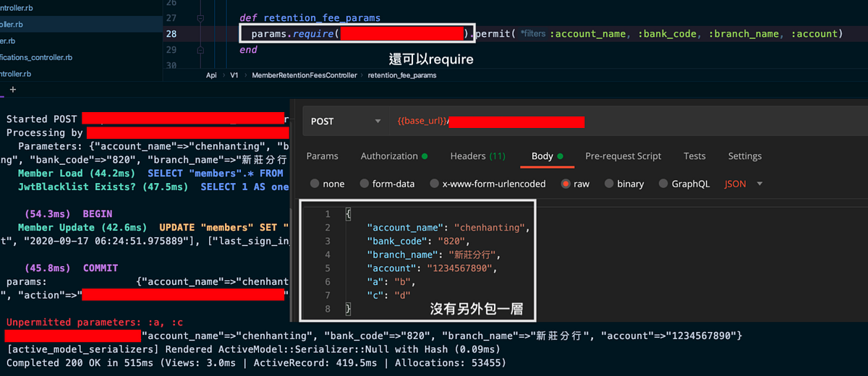Open the request Settings tab
Screen dimensions: 868x376
tap(744, 156)
